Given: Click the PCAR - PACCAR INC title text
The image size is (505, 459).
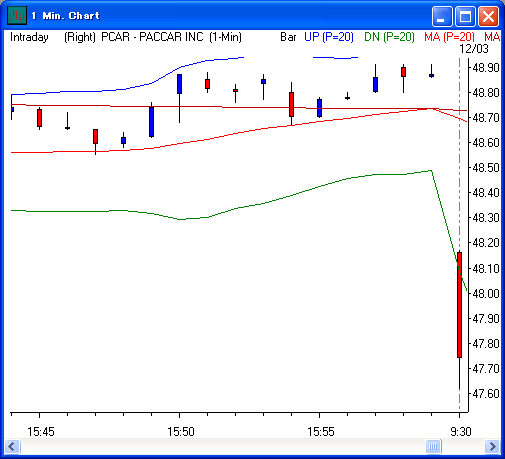Looking at the screenshot, I should pos(152,37).
